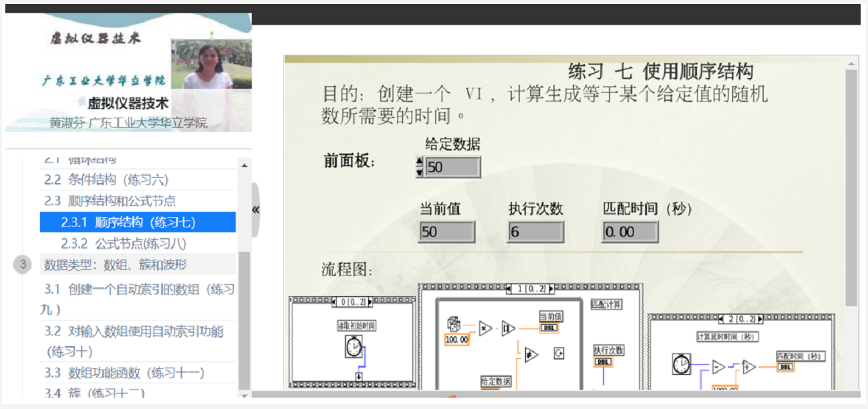Click the DBL indicator under 当前值
The image size is (868, 409).
(x=549, y=328)
